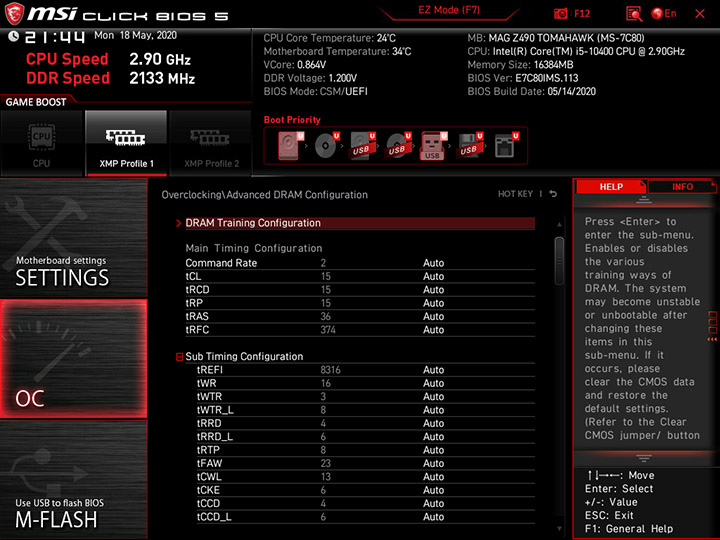The image size is (720, 540).
Task: Change tCL Auto setting
Action: 433,276
